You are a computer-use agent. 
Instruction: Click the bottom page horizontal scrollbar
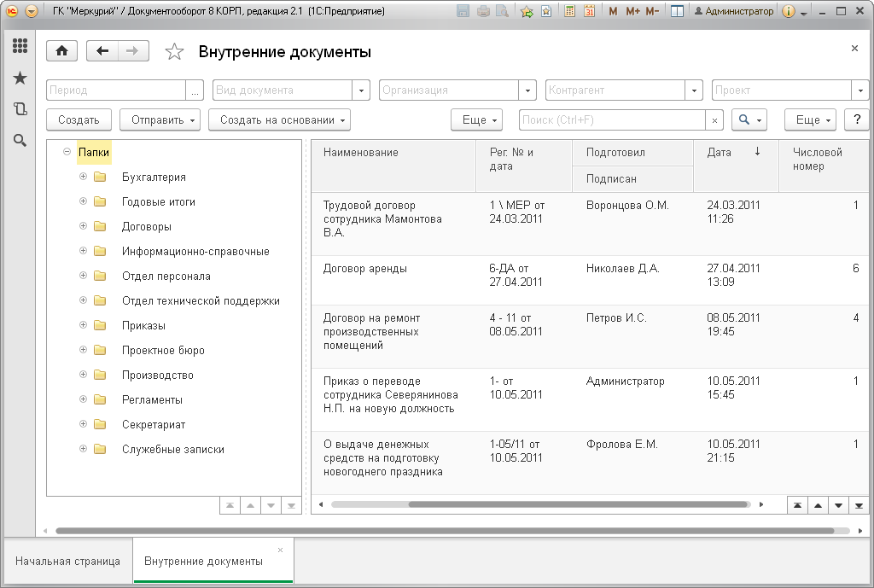click(x=445, y=531)
